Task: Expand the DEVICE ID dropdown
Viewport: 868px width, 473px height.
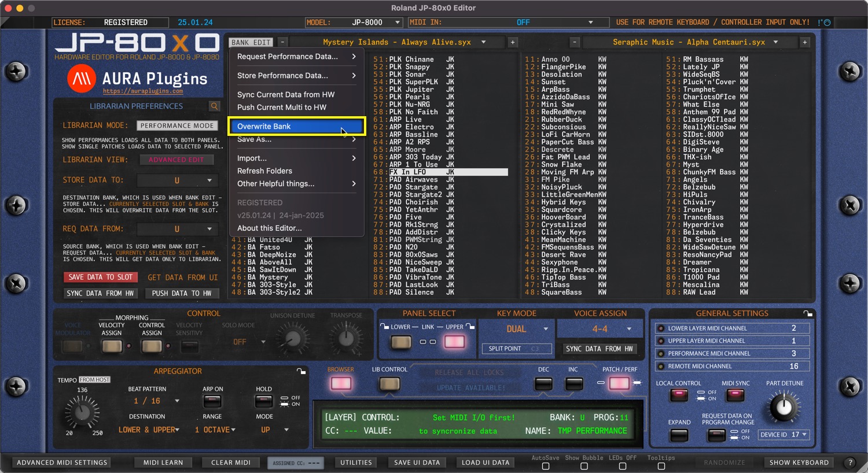Action: click(x=784, y=435)
